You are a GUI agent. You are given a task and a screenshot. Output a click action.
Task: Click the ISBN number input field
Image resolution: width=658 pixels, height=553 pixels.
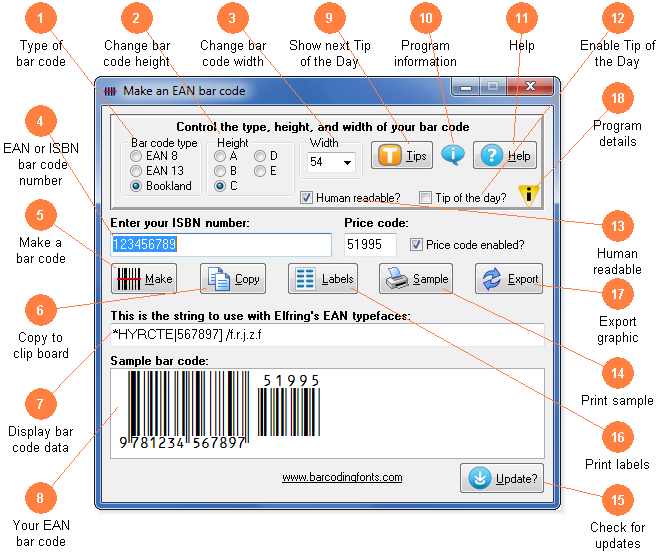click(x=221, y=245)
